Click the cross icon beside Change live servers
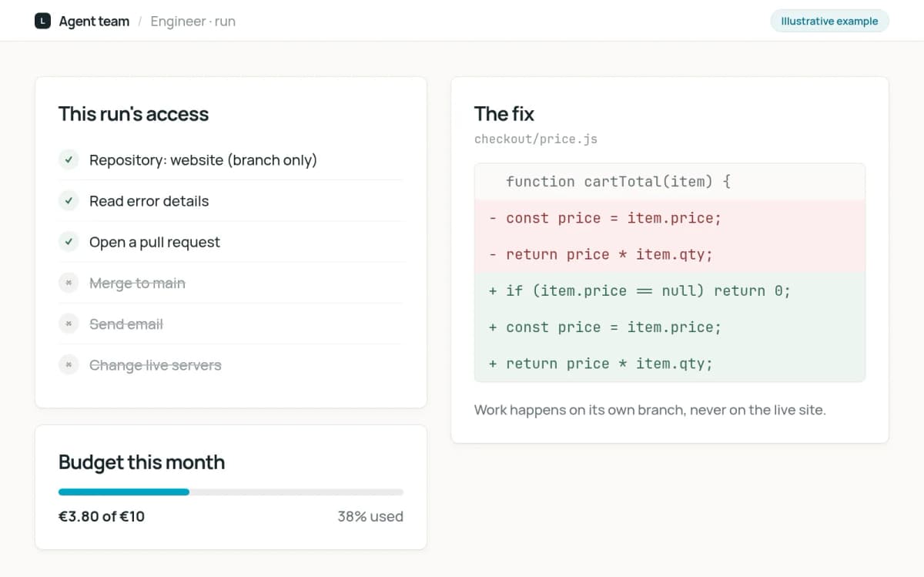 69,364
